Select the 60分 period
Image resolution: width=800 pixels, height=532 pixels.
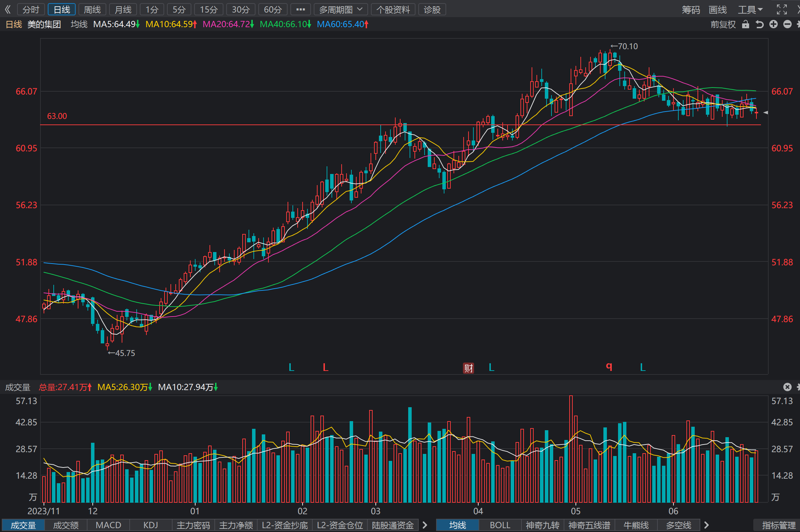pyautogui.click(x=273, y=9)
